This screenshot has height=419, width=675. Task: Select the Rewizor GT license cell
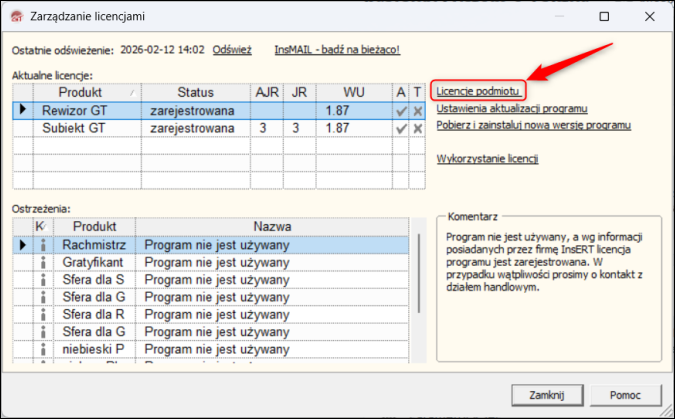pyautogui.click(x=87, y=111)
